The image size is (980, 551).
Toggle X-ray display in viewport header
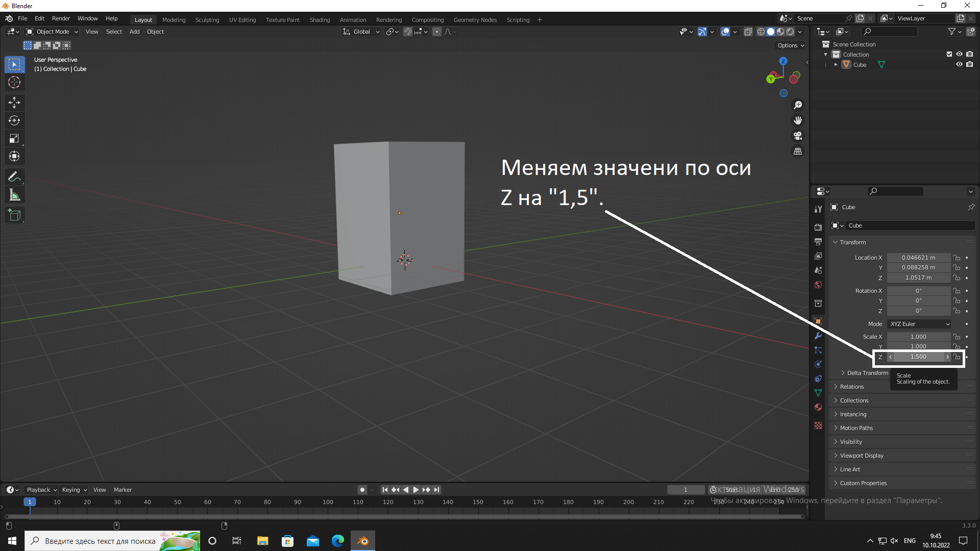(x=748, y=32)
